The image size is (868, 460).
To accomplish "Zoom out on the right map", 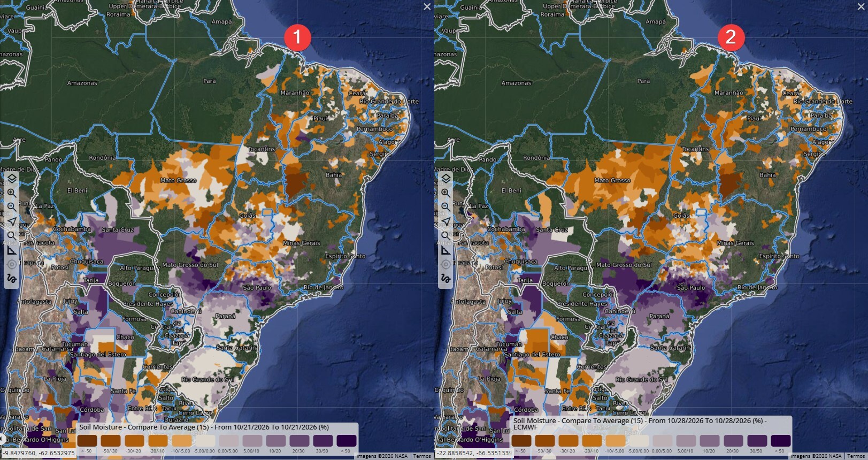I will pyautogui.click(x=446, y=206).
